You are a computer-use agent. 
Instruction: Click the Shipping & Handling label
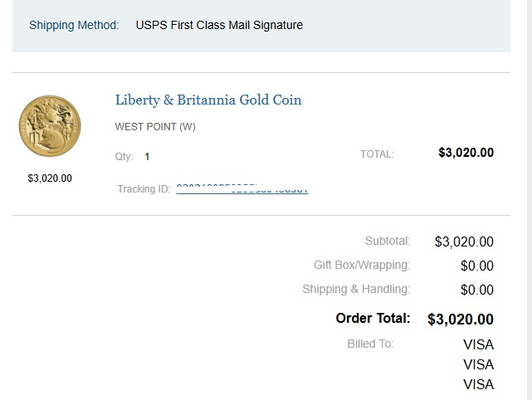pyautogui.click(x=356, y=289)
